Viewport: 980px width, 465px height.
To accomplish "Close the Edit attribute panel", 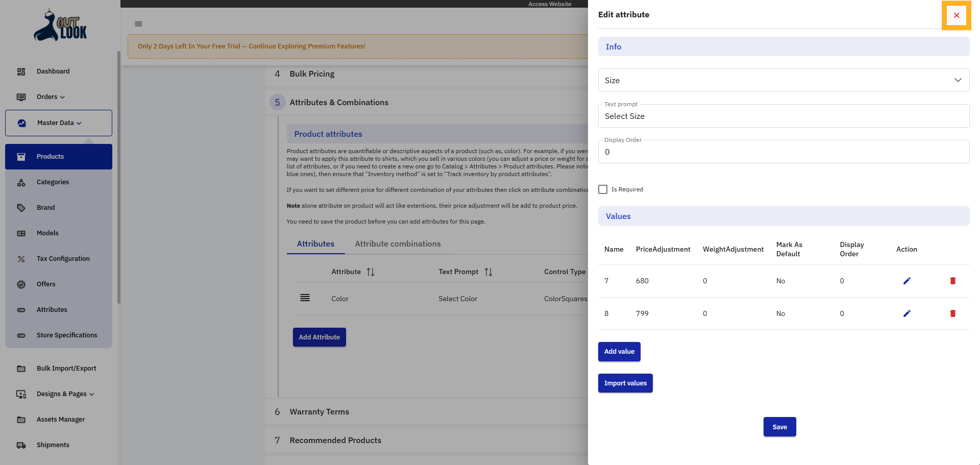I will tap(956, 15).
